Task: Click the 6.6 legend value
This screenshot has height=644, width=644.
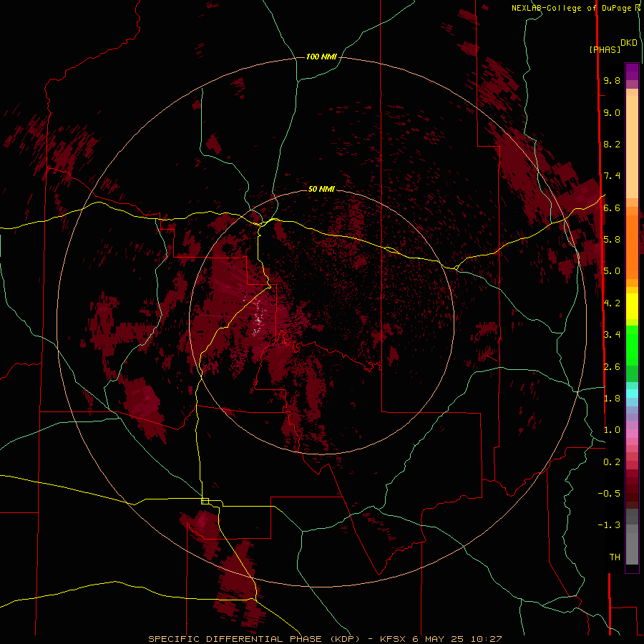Action: (612, 208)
